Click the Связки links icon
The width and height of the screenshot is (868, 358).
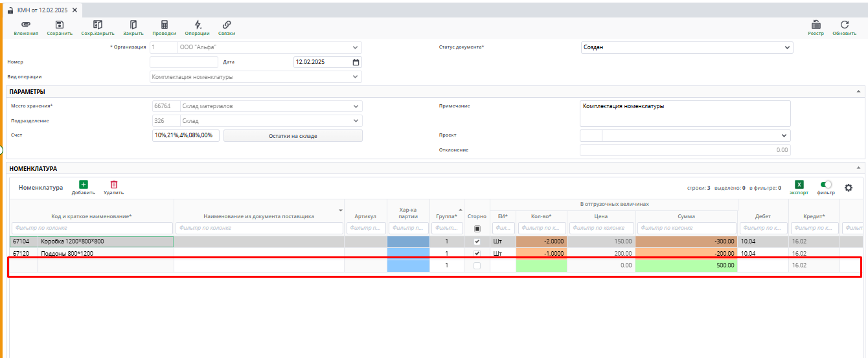click(x=227, y=25)
